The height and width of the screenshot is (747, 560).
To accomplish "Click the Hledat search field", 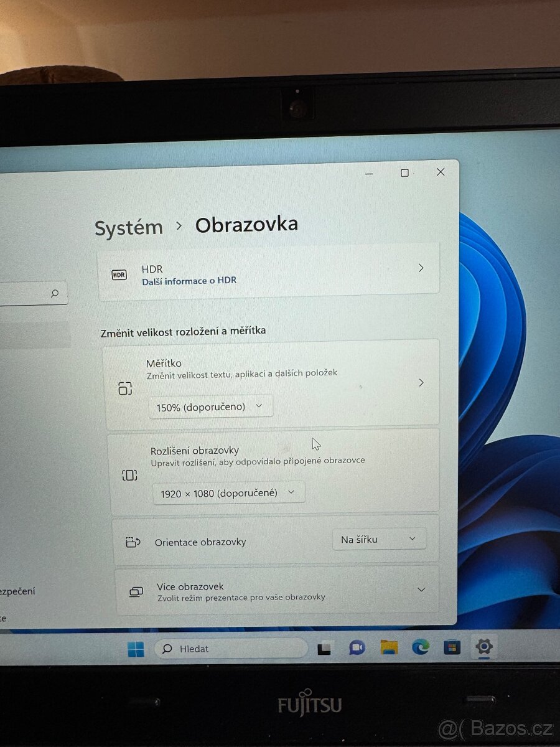I will (230, 649).
